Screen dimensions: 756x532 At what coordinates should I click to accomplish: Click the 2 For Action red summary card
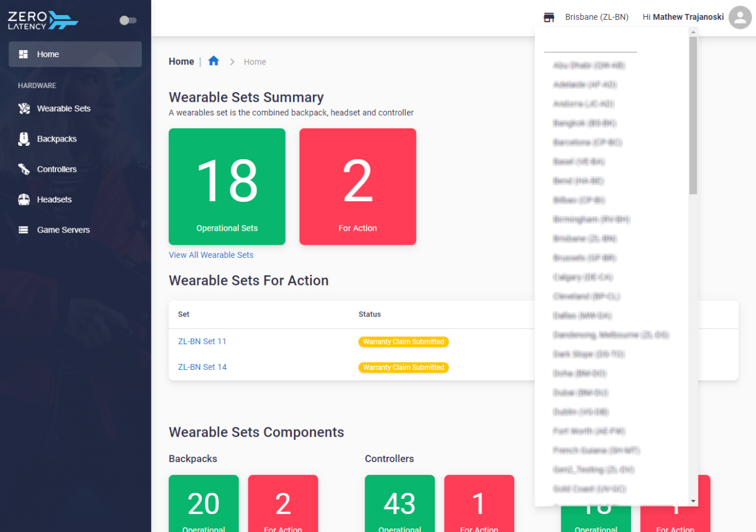click(358, 187)
